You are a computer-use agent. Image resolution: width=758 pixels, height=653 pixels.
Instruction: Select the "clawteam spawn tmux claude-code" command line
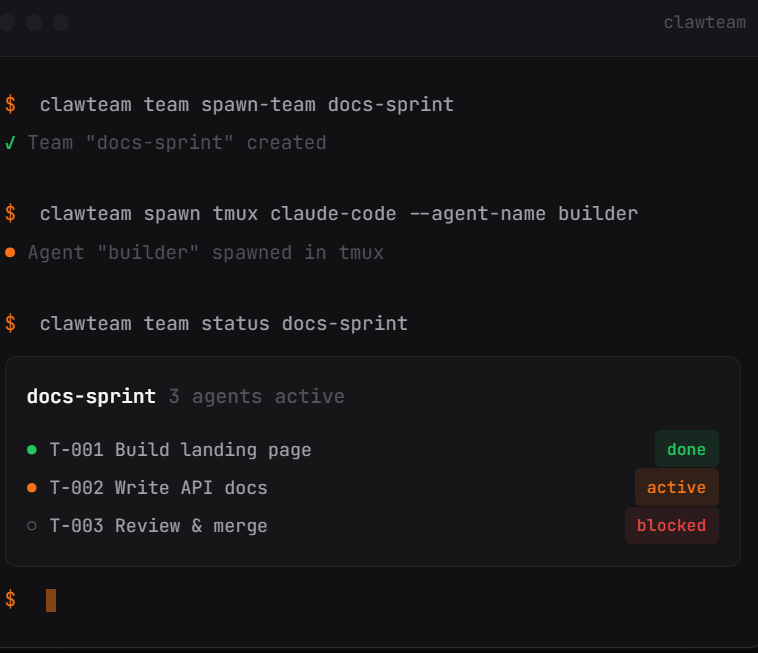pos(338,214)
